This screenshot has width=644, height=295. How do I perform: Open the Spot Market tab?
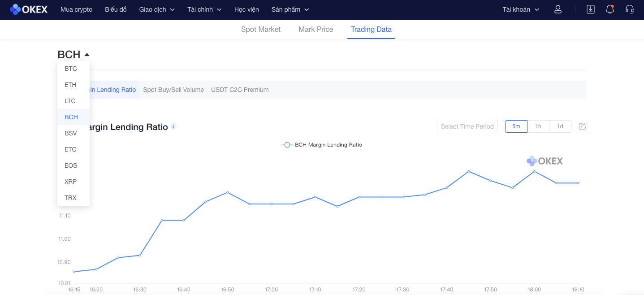click(x=260, y=30)
